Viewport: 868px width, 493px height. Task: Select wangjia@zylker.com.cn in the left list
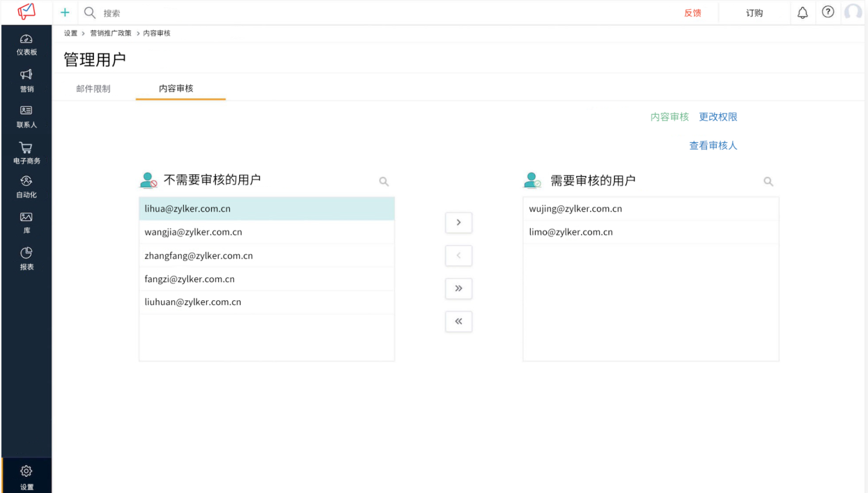(x=193, y=232)
